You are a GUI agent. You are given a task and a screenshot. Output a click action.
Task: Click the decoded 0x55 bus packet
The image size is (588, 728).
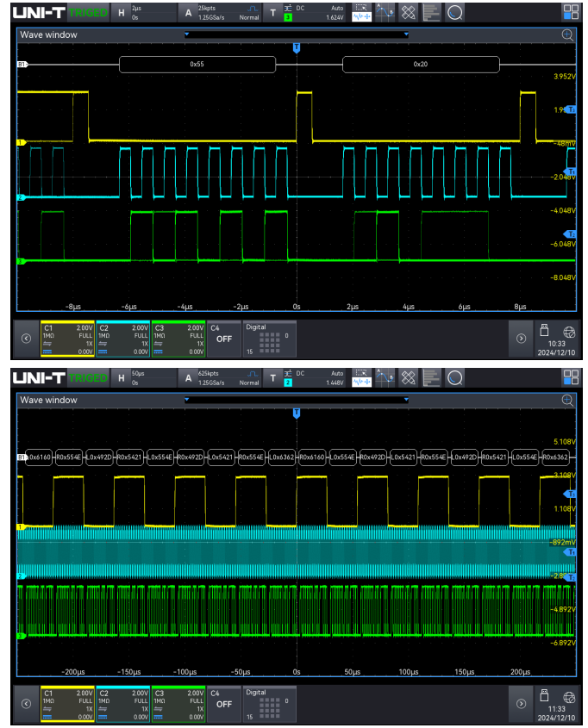(x=197, y=65)
